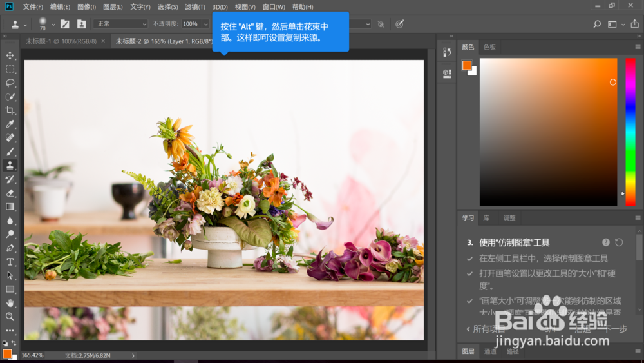Open the 图像(I) menu
The image size is (644, 363).
point(86,6)
